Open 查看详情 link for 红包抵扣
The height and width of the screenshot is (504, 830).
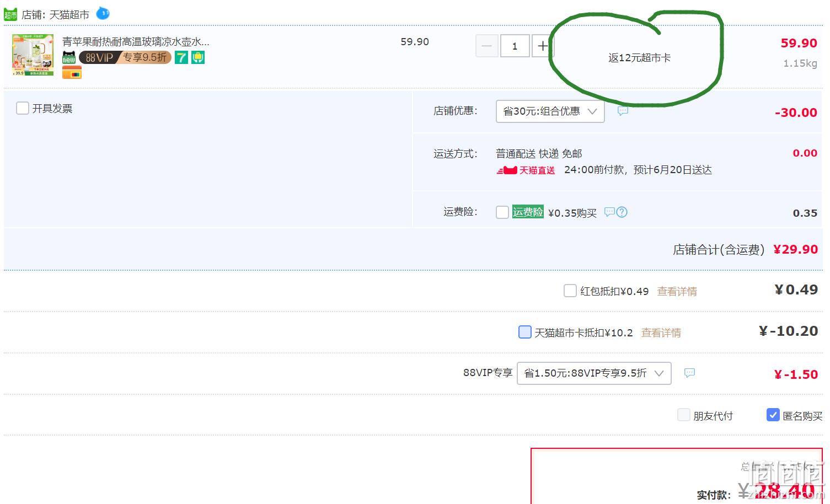[x=677, y=291]
